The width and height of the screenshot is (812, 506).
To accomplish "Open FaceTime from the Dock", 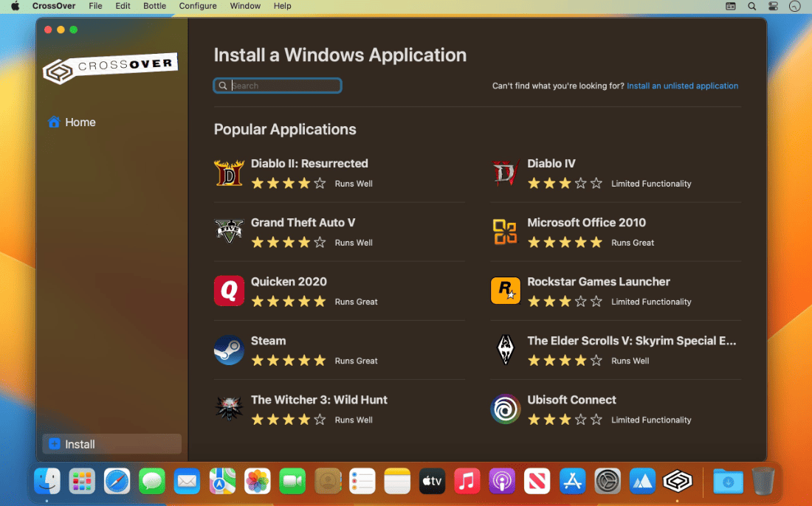I will (x=292, y=481).
